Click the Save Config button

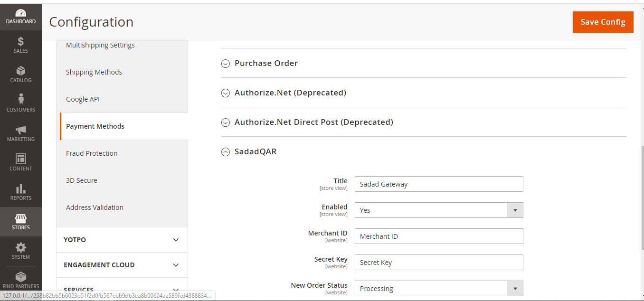tap(603, 22)
